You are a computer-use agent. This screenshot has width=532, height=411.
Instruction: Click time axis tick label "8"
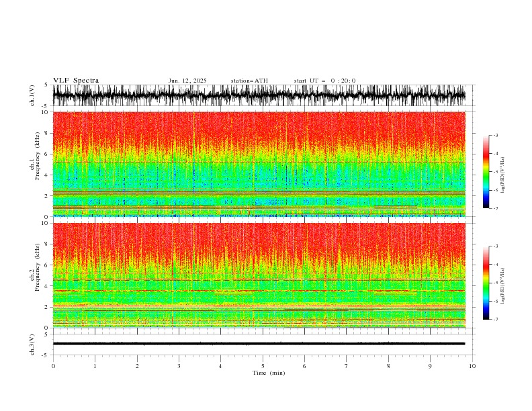click(388, 366)
